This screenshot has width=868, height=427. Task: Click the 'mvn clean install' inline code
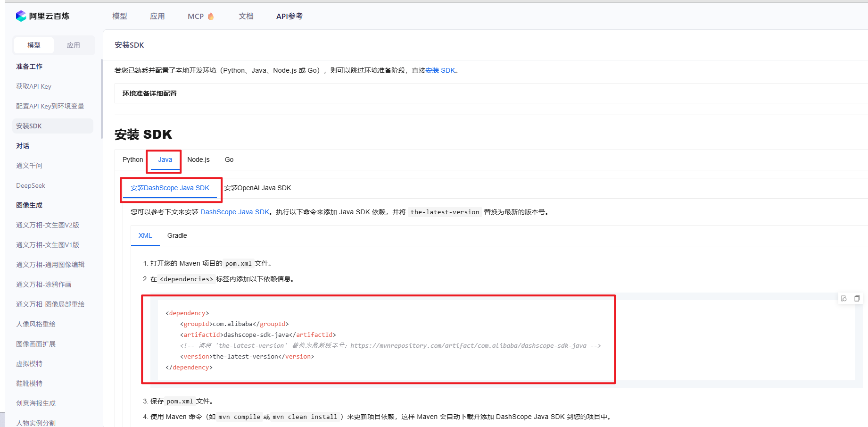[305, 417]
